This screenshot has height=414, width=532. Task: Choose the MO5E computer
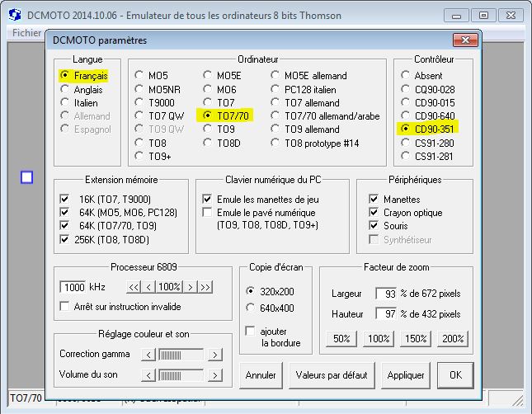222,75
